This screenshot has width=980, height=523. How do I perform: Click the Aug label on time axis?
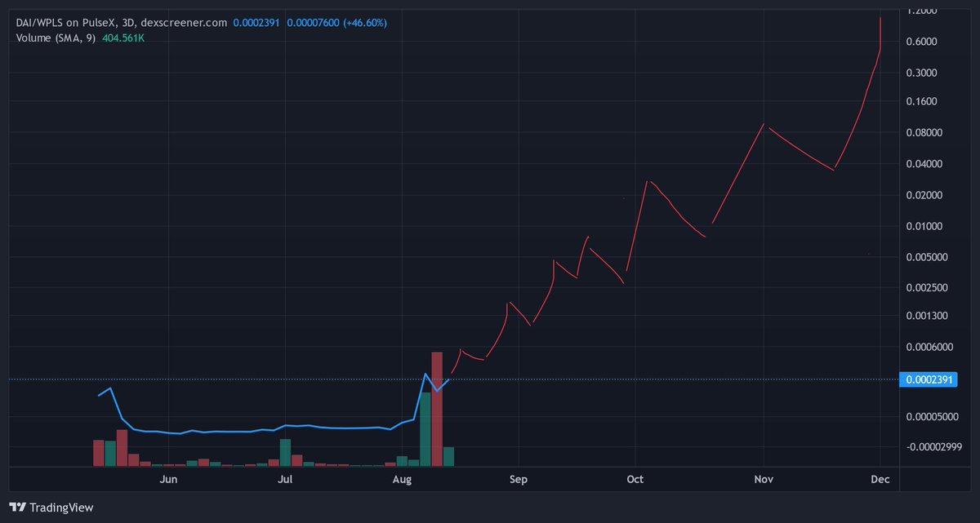[x=403, y=480]
